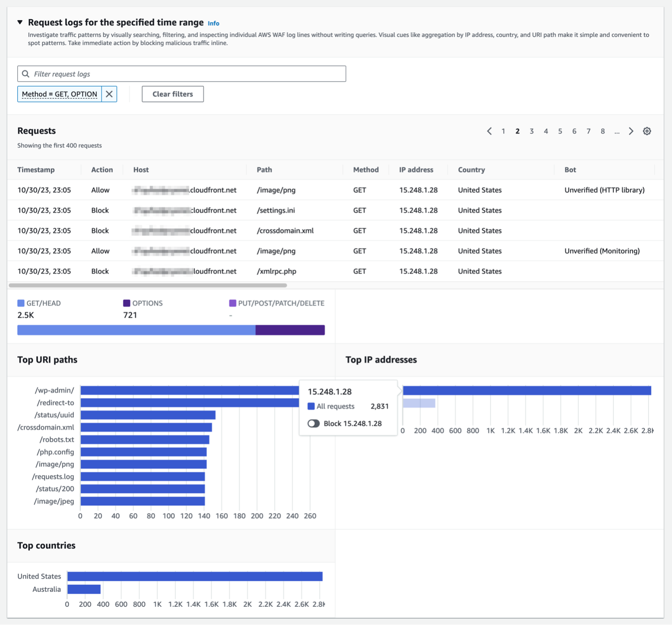The height and width of the screenshot is (626, 672).
Task: Click the Path column header
Action: 265,170
